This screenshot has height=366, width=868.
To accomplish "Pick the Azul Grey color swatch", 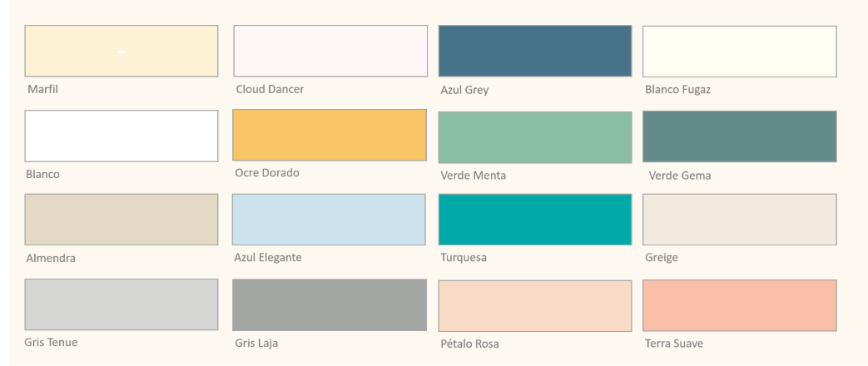I will tap(534, 52).
